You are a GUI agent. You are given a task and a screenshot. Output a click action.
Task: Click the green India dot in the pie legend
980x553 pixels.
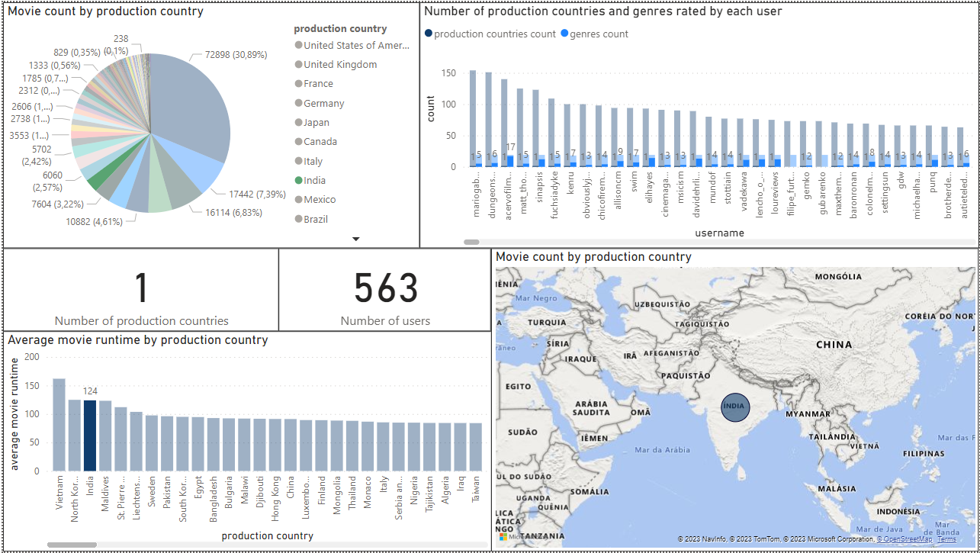297,180
